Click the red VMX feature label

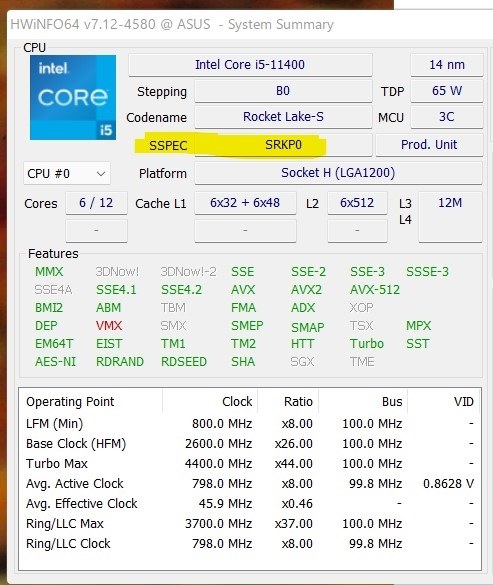[x=109, y=326]
